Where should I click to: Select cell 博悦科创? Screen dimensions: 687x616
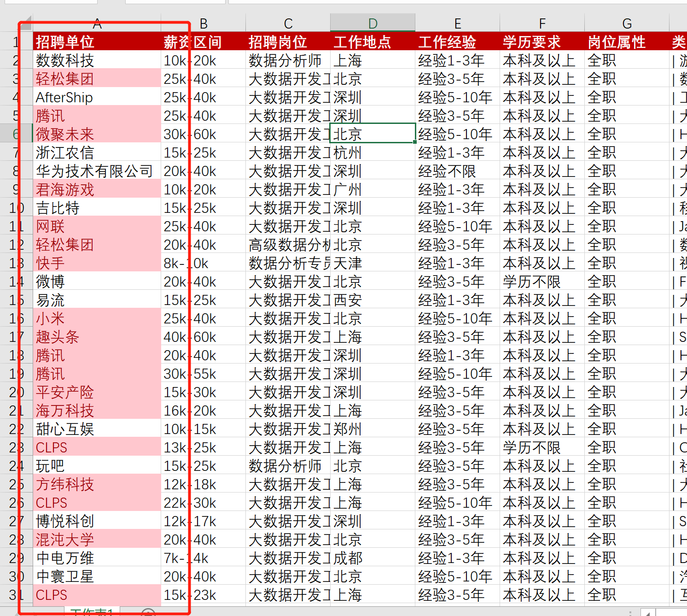pyautogui.click(x=97, y=521)
